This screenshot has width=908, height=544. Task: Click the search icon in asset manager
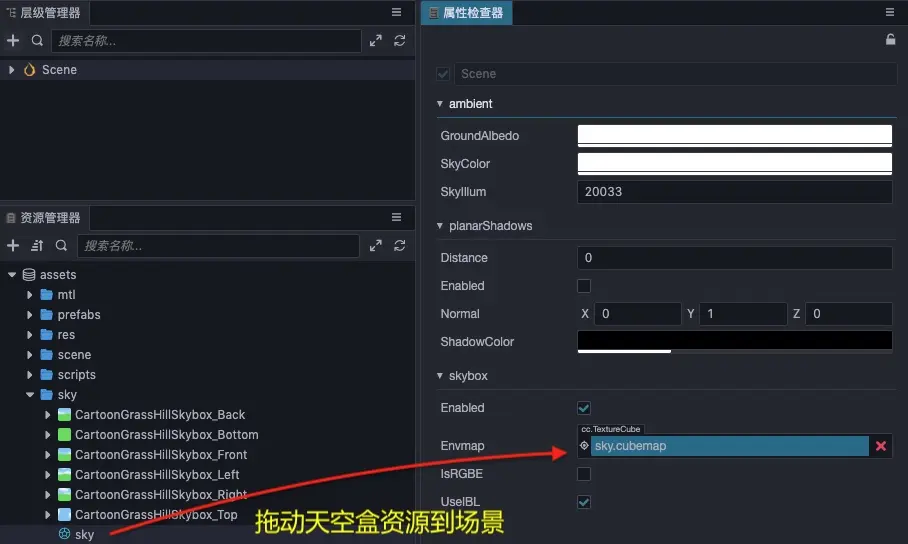[x=61, y=246]
